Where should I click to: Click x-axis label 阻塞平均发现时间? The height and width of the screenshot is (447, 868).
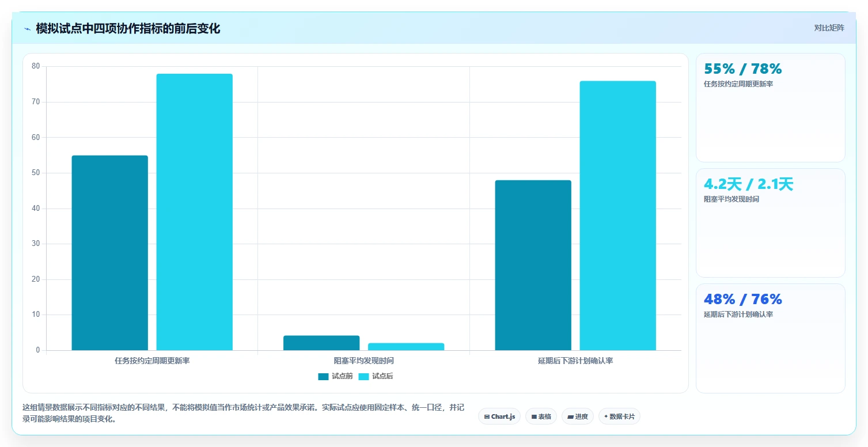pyautogui.click(x=364, y=361)
